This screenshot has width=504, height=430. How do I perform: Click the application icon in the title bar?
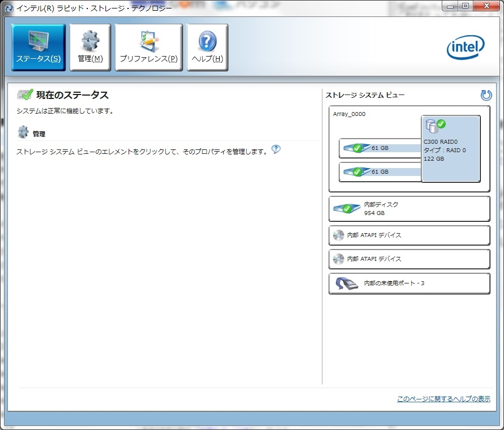pyautogui.click(x=8, y=8)
